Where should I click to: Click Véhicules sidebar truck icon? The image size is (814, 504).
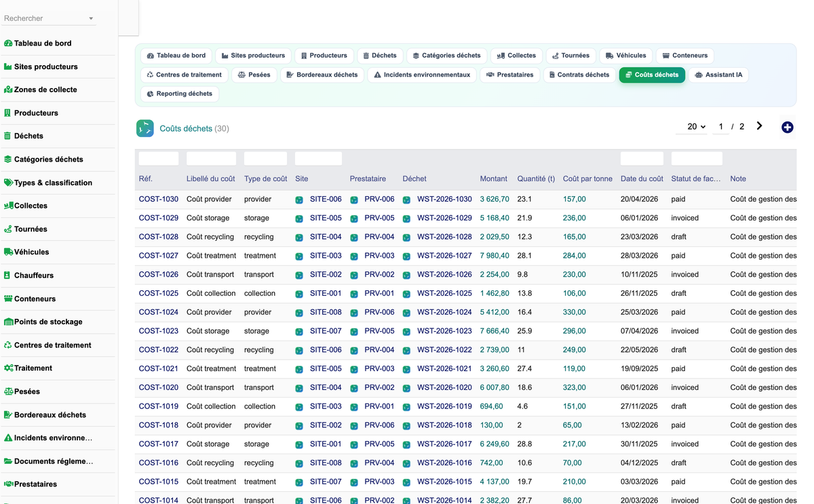click(8, 252)
